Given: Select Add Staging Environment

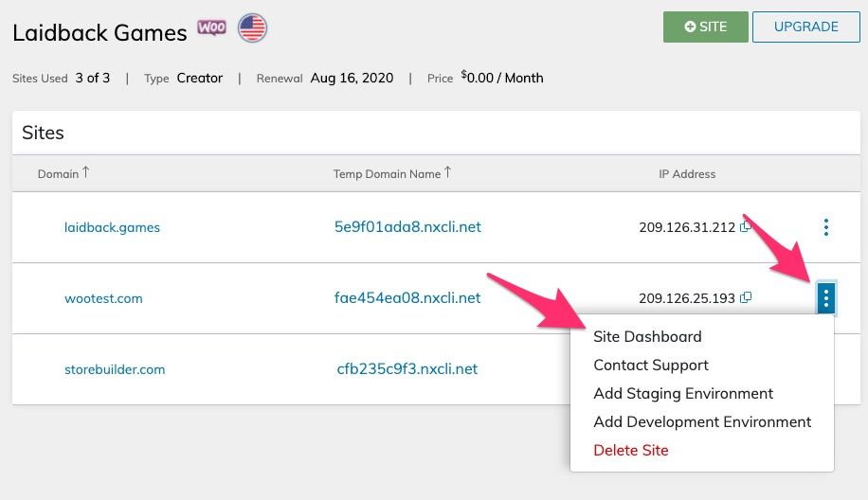Looking at the screenshot, I should coord(683,393).
